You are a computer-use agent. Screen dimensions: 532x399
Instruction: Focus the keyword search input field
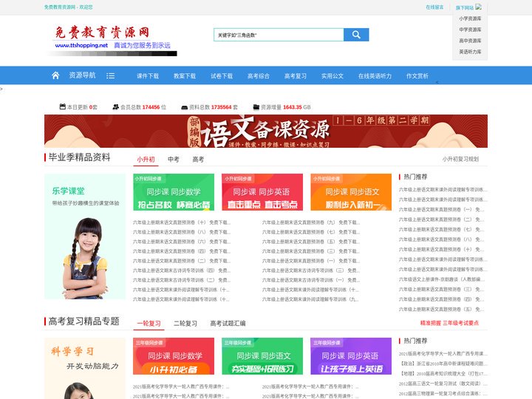279,35
